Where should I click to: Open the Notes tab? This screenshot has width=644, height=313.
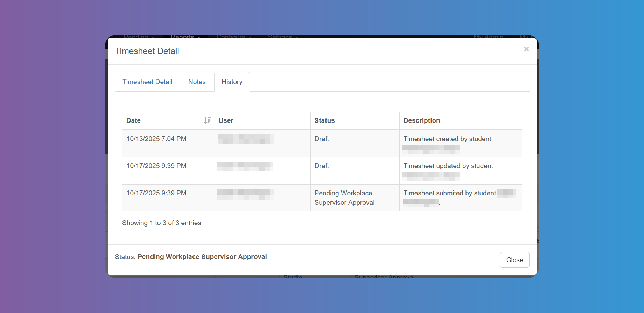(x=197, y=82)
